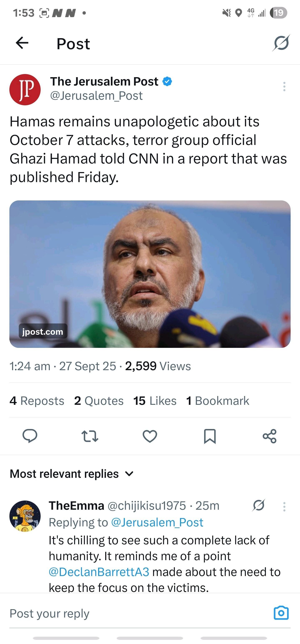Open the three-dot menu on Jerusalem Post's post
The width and height of the screenshot is (300, 644).
click(284, 87)
